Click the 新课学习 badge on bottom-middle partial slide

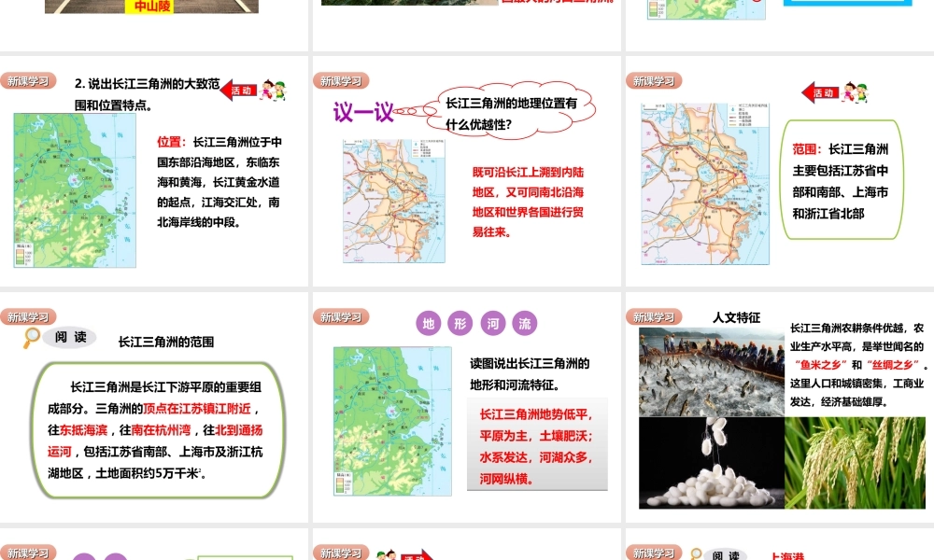coord(341,553)
